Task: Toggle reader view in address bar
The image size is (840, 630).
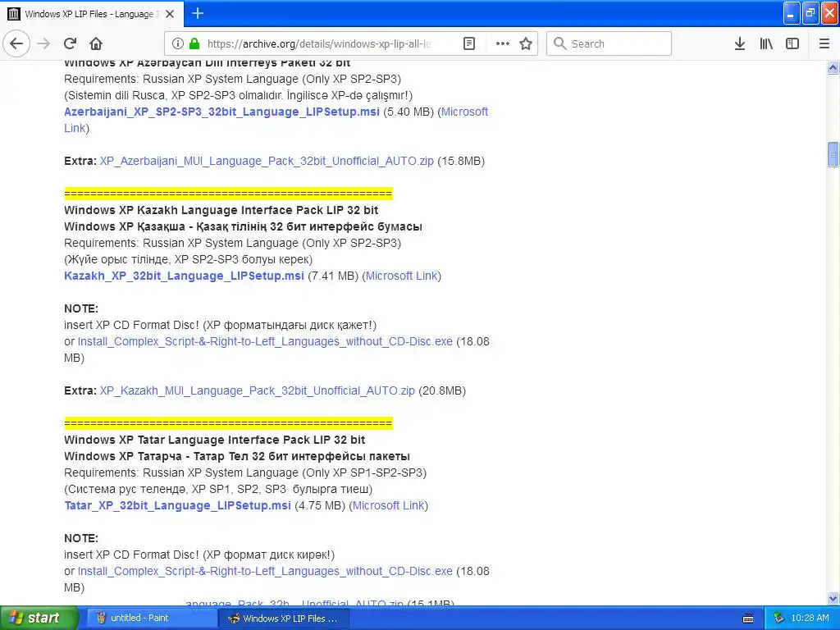Action: (x=468, y=43)
